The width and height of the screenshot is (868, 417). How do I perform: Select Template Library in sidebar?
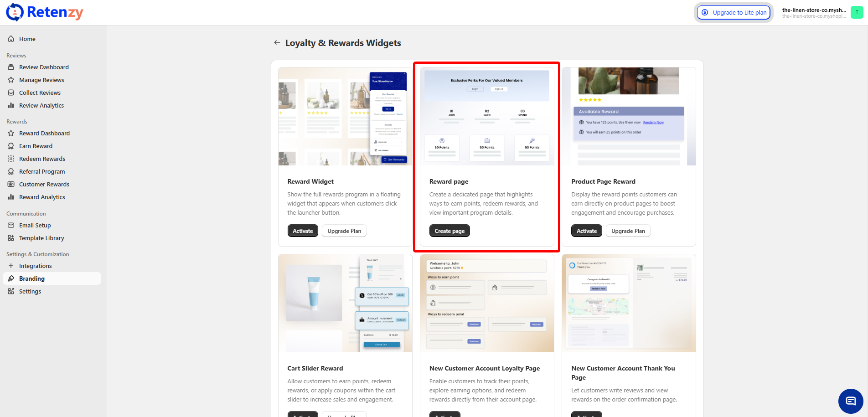[52, 238]
